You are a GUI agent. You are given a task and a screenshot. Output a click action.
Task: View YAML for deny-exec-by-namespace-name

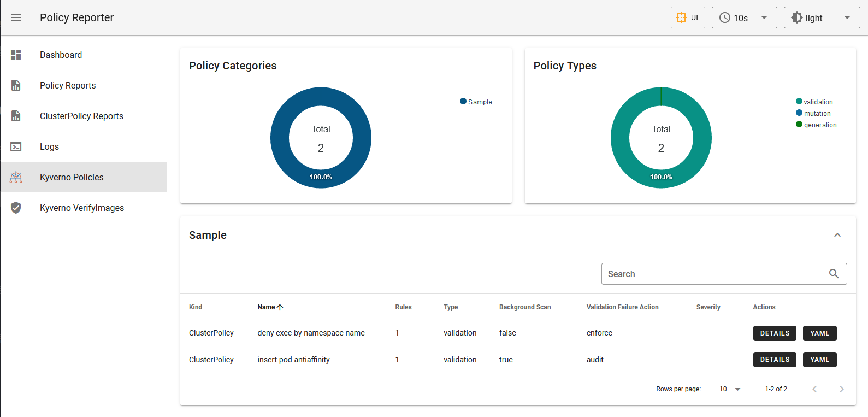tap(819, 333)
